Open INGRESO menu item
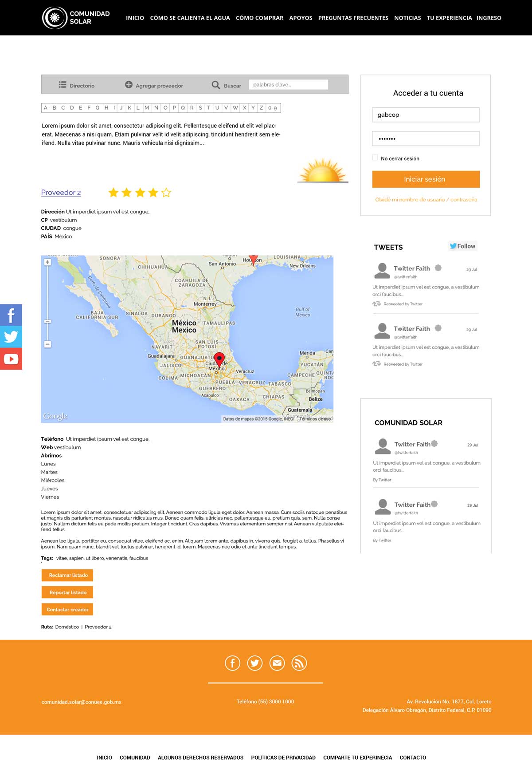 tap(489, 18)
